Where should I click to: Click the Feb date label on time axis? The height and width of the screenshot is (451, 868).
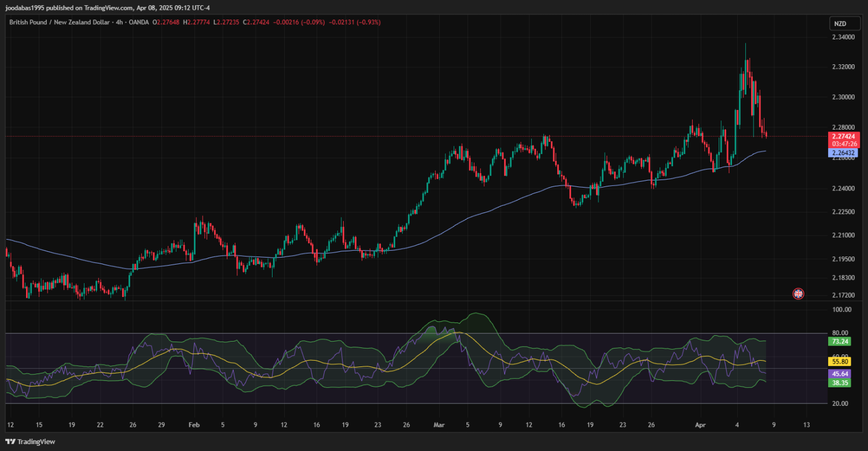[194, 424]
